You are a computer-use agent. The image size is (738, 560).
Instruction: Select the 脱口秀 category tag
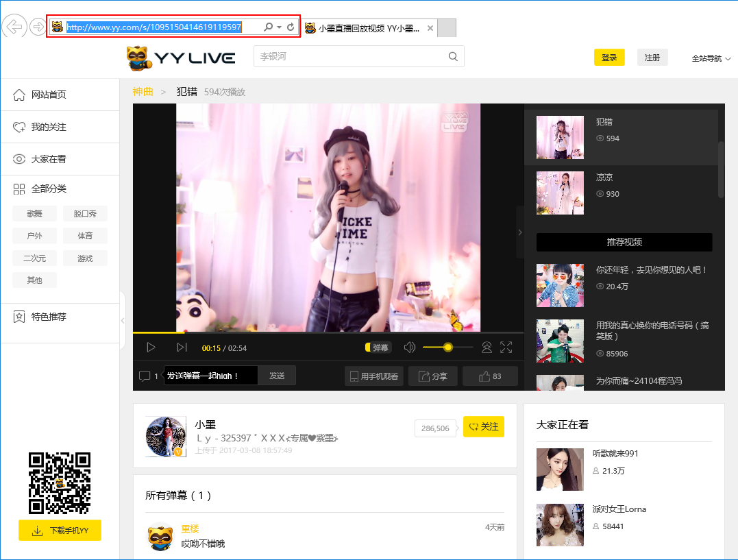coord(85,214)
